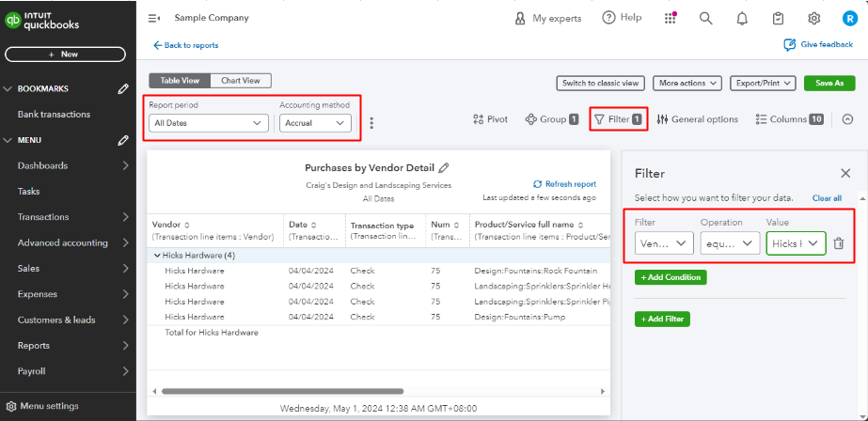This screenshot has width=868, height=421.
Task: Click Refresh report
Action: click(564, 184)
